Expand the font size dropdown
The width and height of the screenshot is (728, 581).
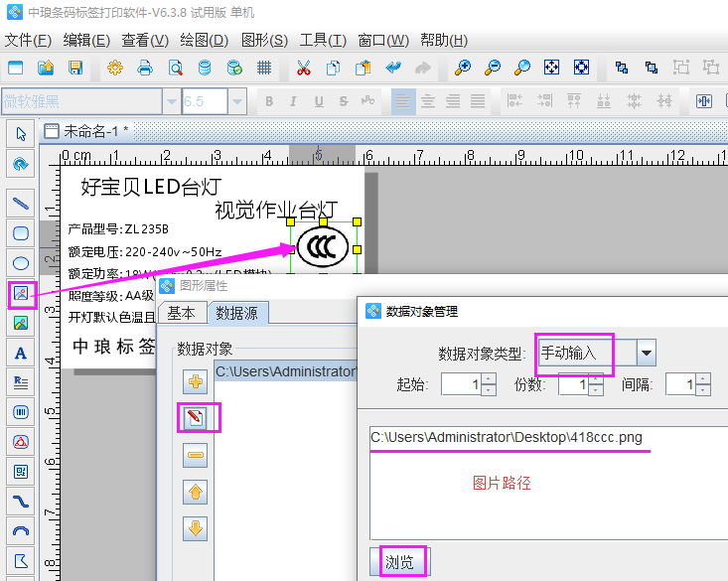point(236,101)
